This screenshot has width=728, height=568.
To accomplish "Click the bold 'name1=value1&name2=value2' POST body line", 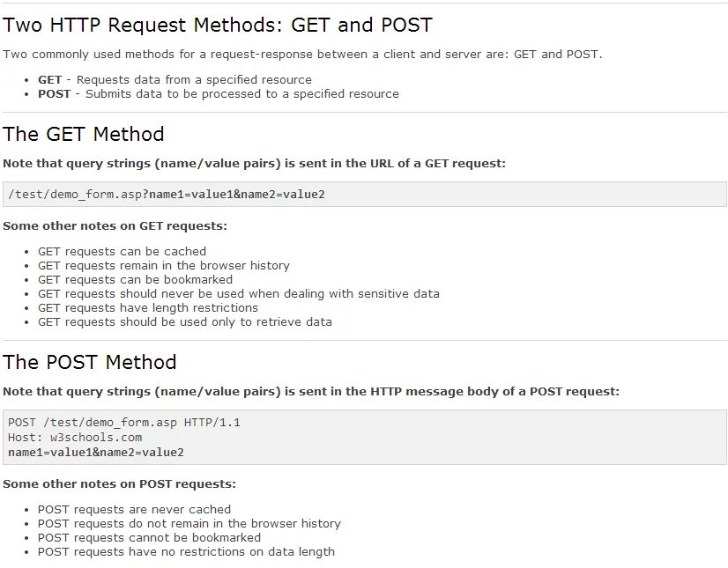I will [x=96, y=452].
